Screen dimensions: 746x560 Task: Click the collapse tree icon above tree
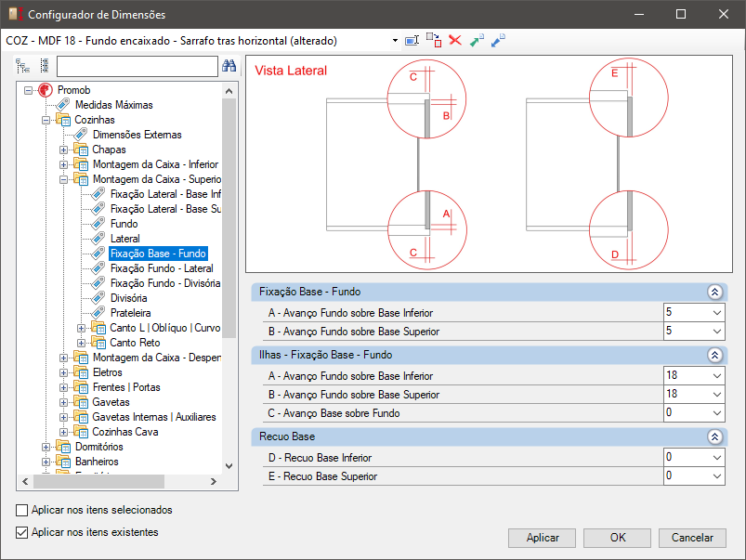click(45, 66)
